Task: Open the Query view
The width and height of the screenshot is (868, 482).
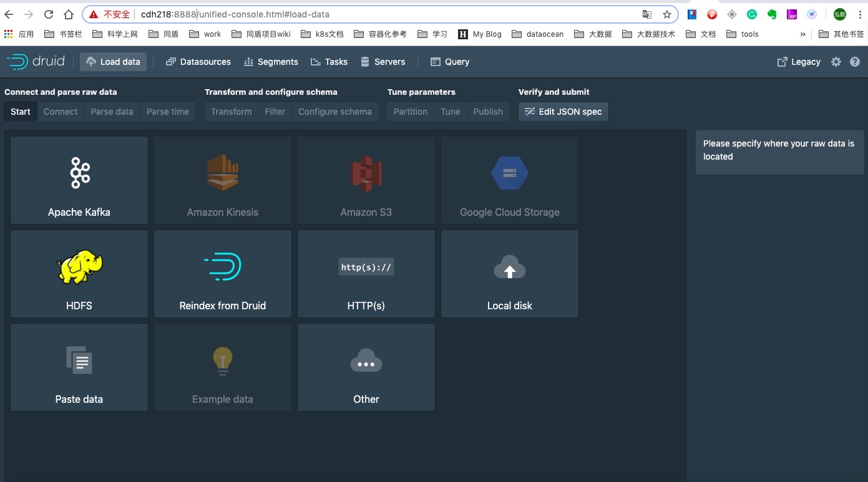Action: [x=450, y=62]
